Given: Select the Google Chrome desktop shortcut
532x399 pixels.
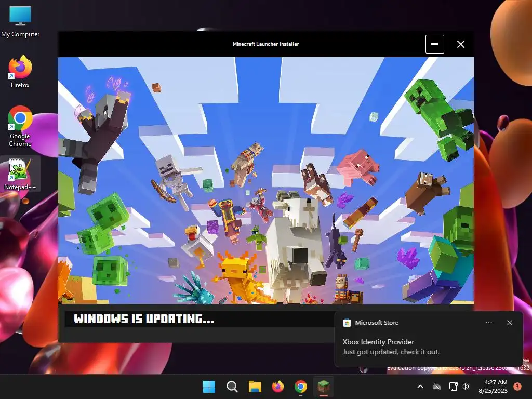Looking at the screenshot, I should click(x=20, y=127).
